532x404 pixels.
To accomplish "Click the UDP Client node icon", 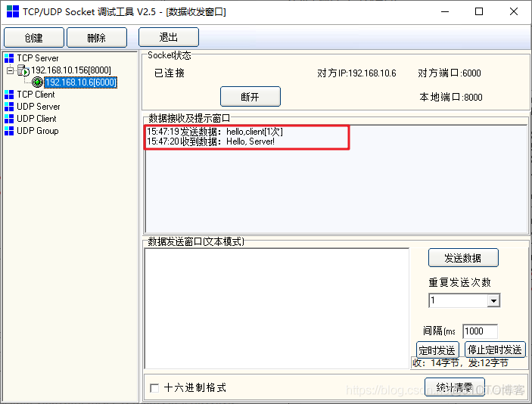I will pos(9,119).
